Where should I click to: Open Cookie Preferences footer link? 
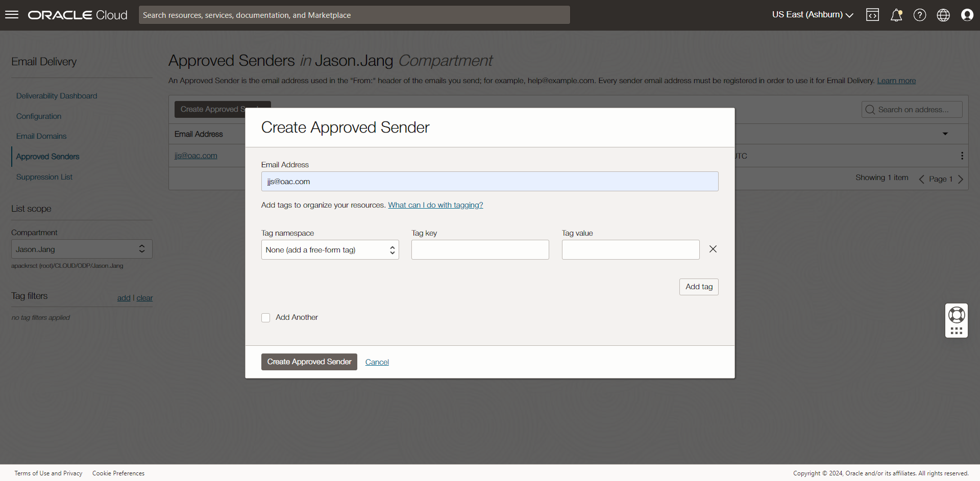coord(118,473)
